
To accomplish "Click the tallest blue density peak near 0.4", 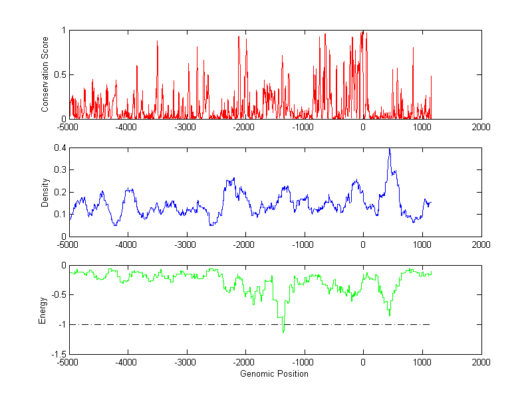I will tap(390, 150).
